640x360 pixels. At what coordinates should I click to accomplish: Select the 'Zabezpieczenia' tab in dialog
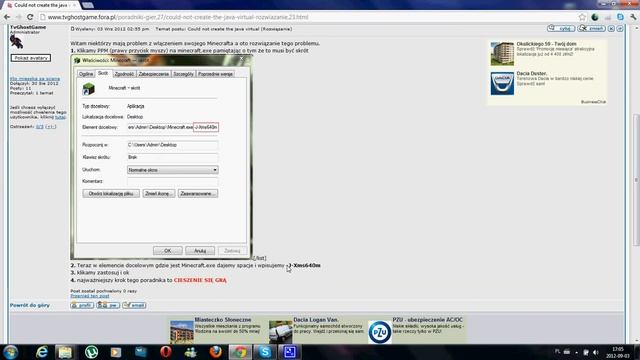click(x=153, y=74)
